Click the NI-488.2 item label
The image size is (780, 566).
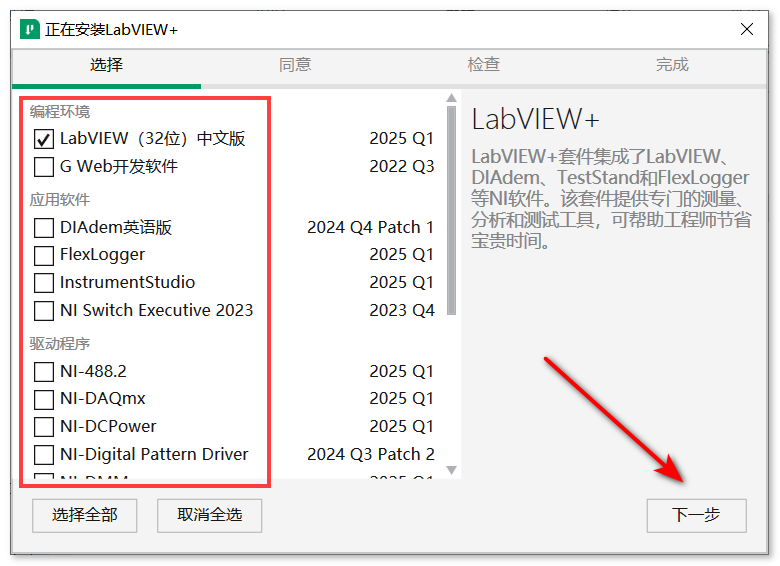pos(93,372)
